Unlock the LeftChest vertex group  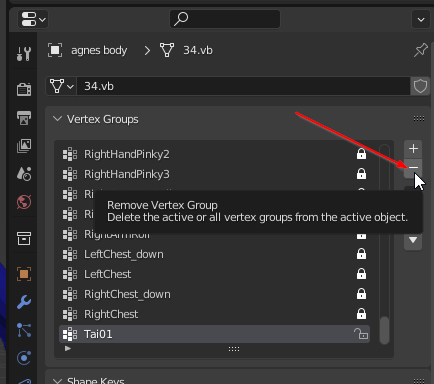click(361, 274)
